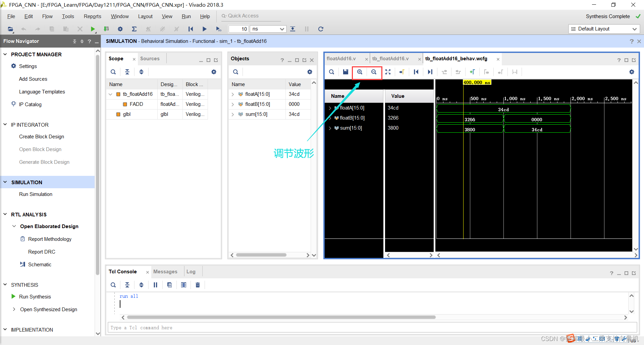Open Scope panel settings gear

[x=214, y=72]
